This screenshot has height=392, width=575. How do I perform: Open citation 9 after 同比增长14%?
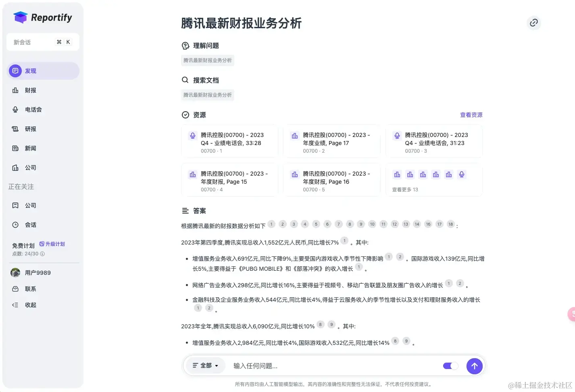click(x=406, y=341)
